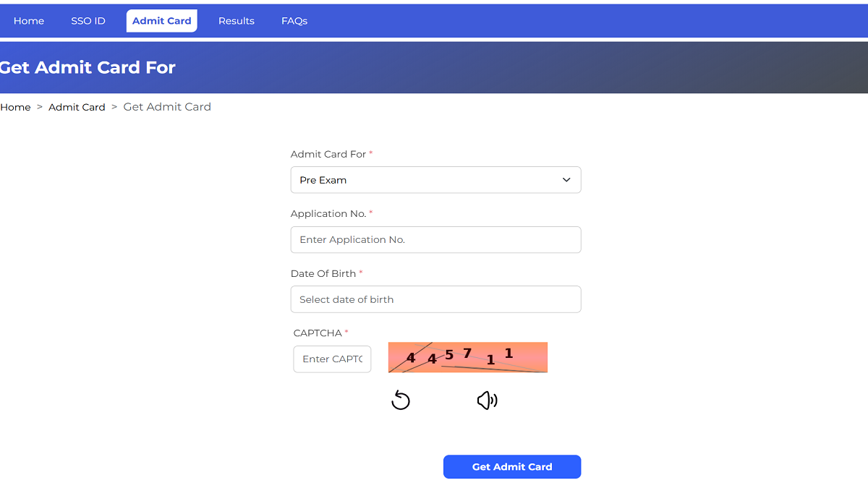This screenshot has width=868, height=488.
Task: Open the SSO ID navigation item
Action: (x=88, y=21)
